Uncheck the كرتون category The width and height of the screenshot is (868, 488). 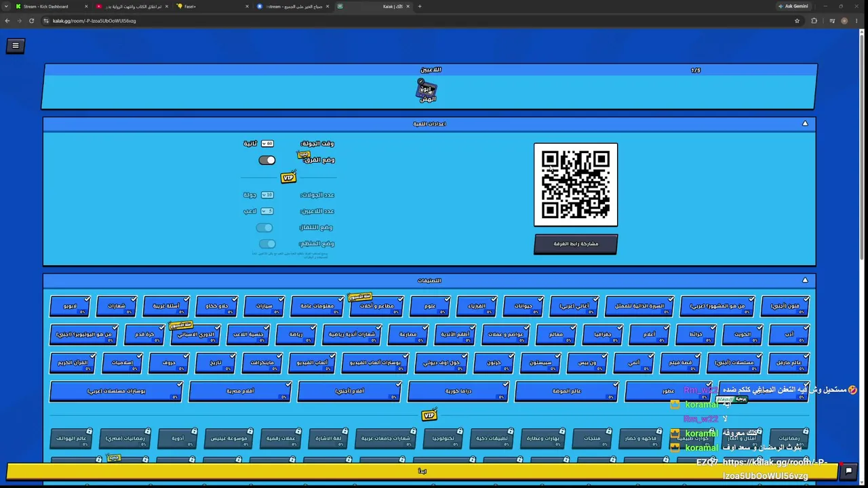point(494,363)
